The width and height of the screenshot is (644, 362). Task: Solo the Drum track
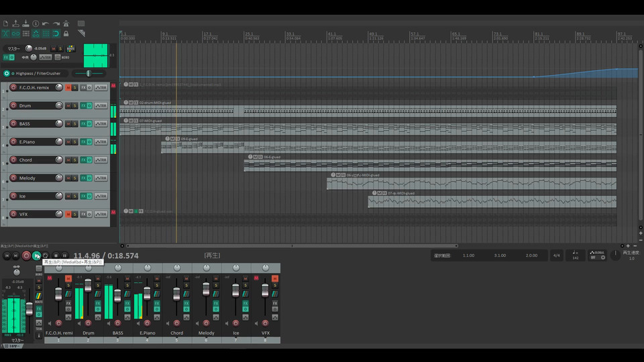74,105
